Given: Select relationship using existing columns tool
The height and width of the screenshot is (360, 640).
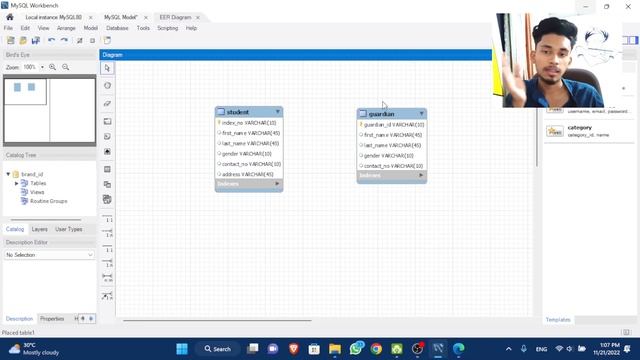Looking at the screenshot, I should click(x=107, y=296).
